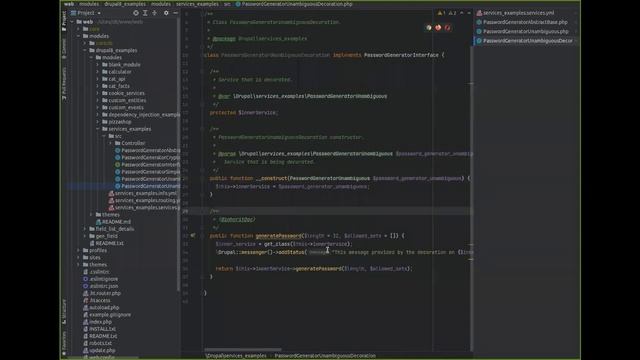Select the src folder in the tree
The height and width of the screenshot is (360, 640).
pyautogui.click(x=115, y=136)
